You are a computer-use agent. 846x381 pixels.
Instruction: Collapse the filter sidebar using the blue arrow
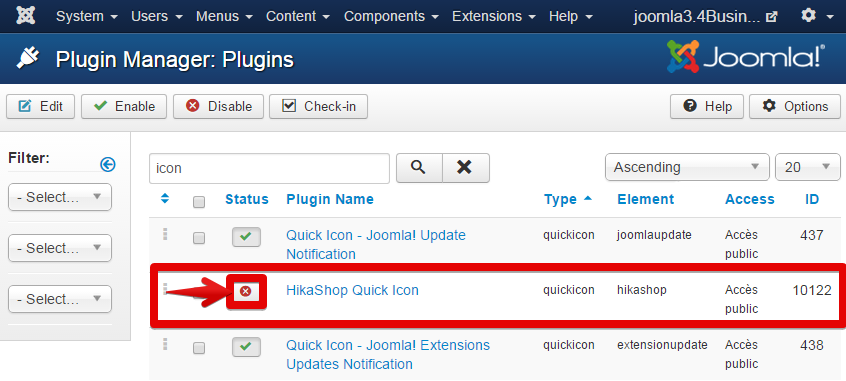108,164
